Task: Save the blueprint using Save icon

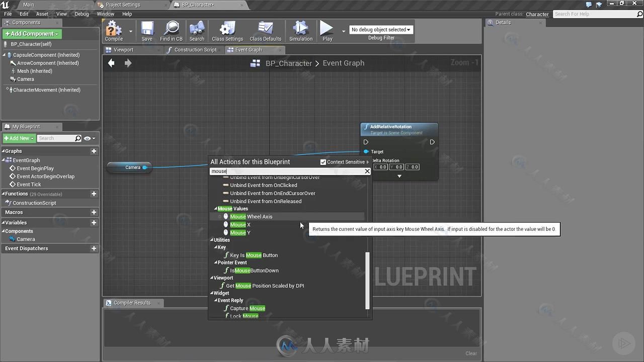Action: (147, 31)
